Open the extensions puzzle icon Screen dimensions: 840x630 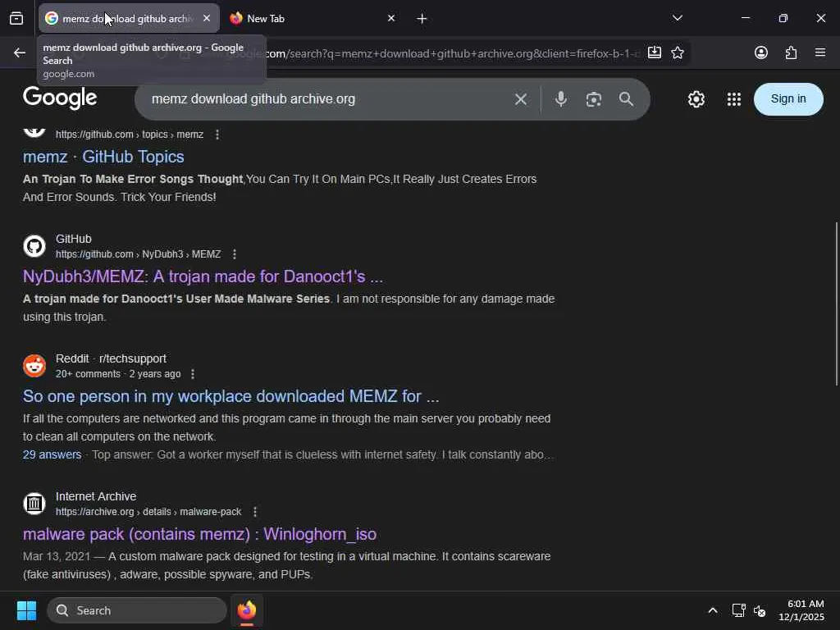point(791,52)
